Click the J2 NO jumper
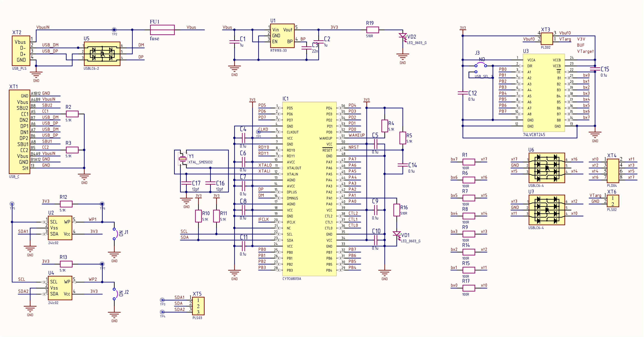The image size is (644, 337). point(115,294)
